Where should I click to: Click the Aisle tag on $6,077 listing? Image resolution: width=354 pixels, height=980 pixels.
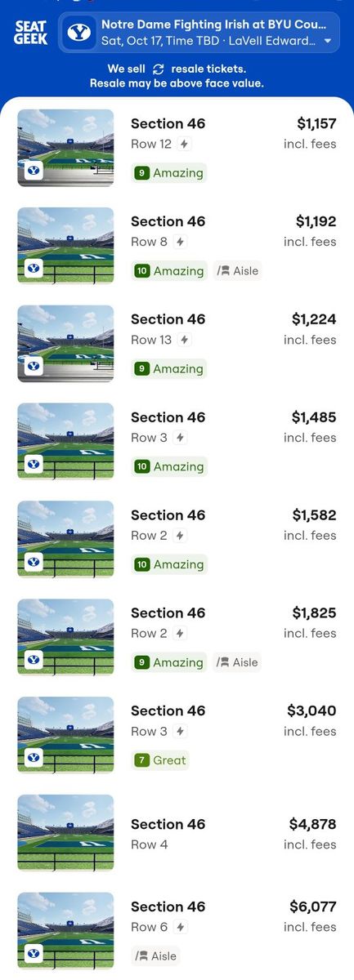(x=155, y=955)
